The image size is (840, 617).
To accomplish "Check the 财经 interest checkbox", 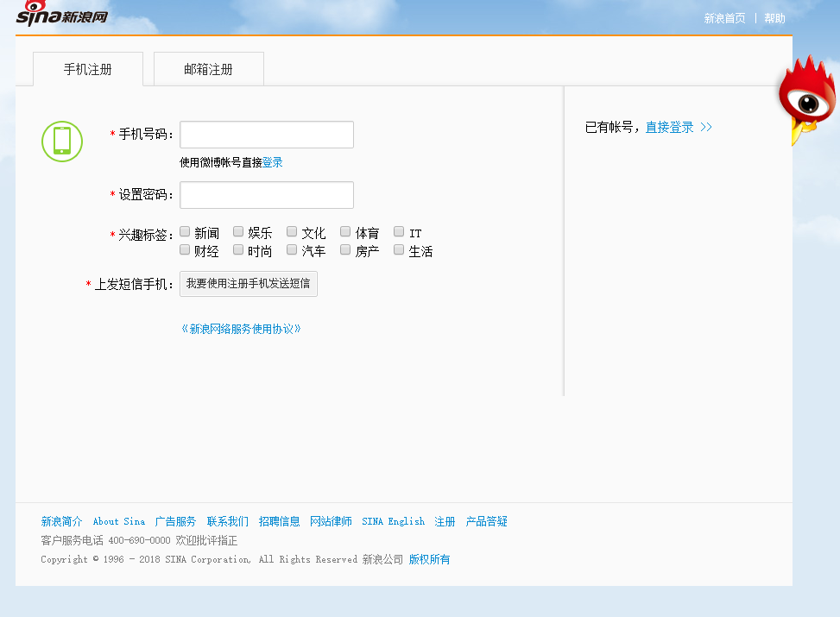I will 185,249.
